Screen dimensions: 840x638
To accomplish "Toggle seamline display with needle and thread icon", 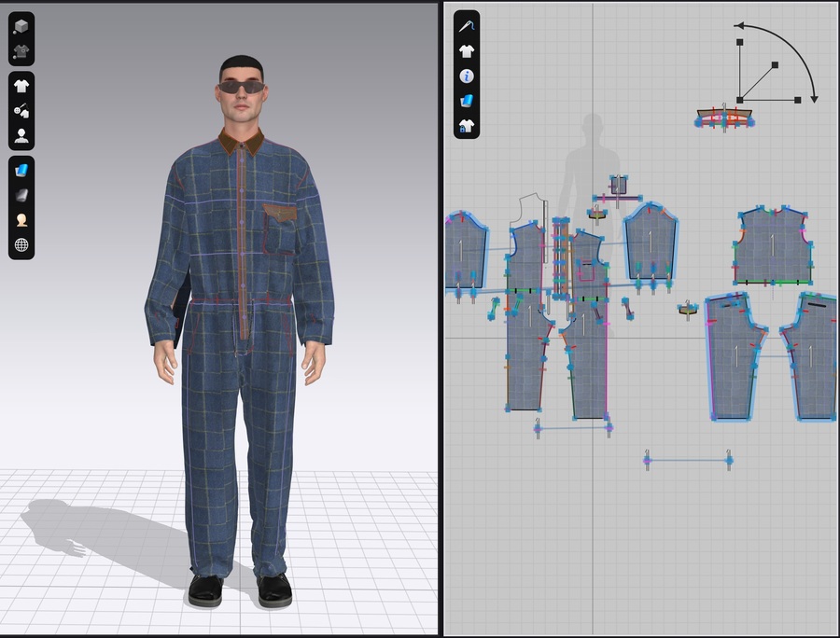I will click(467, 26).
